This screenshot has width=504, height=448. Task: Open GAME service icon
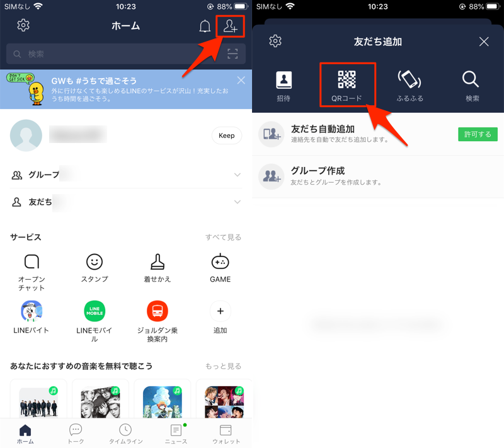(x=220, y=268)
